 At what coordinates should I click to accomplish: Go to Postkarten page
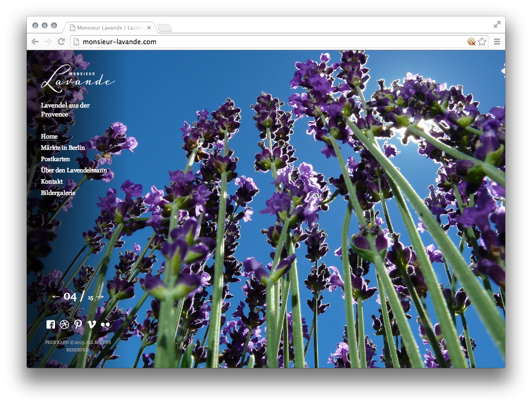pyautogui.click(x=55, y=159)
